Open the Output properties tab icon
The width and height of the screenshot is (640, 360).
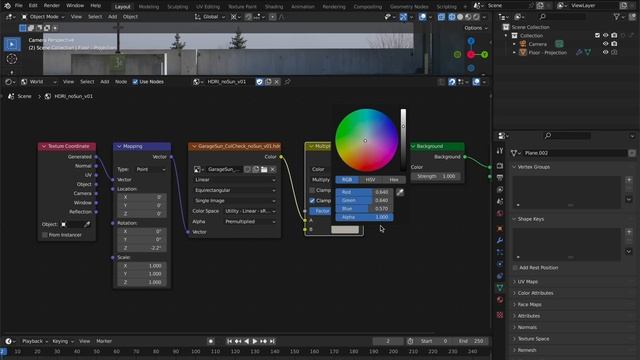500,178
